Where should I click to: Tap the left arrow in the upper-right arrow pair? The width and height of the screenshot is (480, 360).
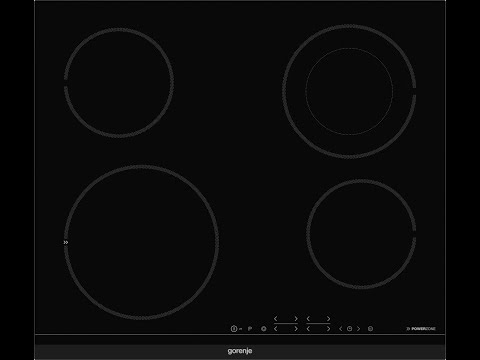308,319
